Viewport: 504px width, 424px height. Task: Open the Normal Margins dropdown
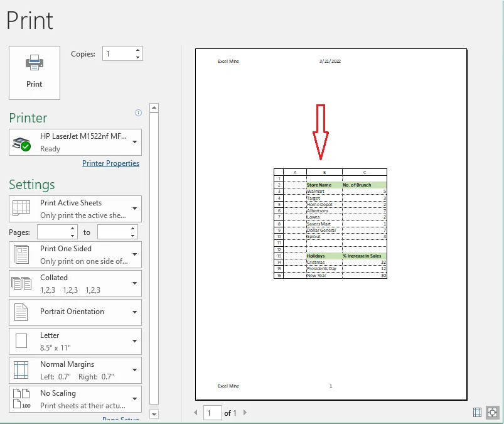(x=75, y=370)
